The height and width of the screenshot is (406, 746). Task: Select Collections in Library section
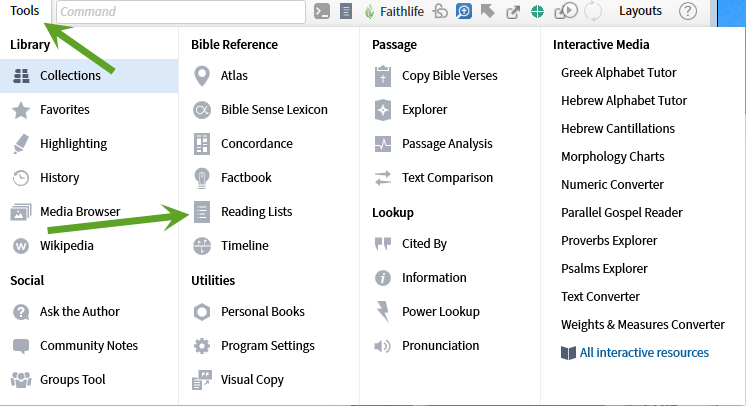pyautogui.click(x=89, y=76)
